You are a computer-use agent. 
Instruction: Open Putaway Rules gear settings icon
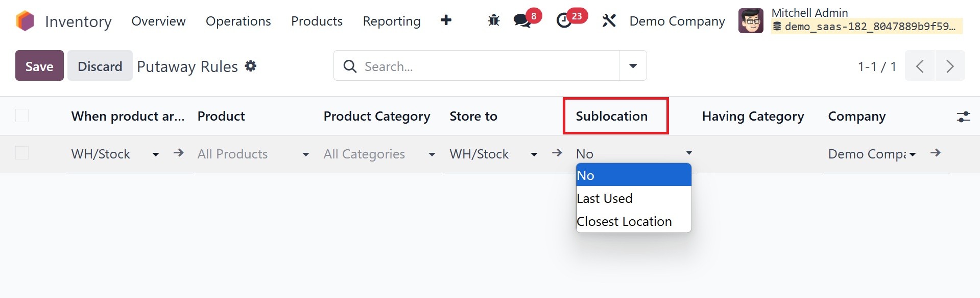coord(251,66)
